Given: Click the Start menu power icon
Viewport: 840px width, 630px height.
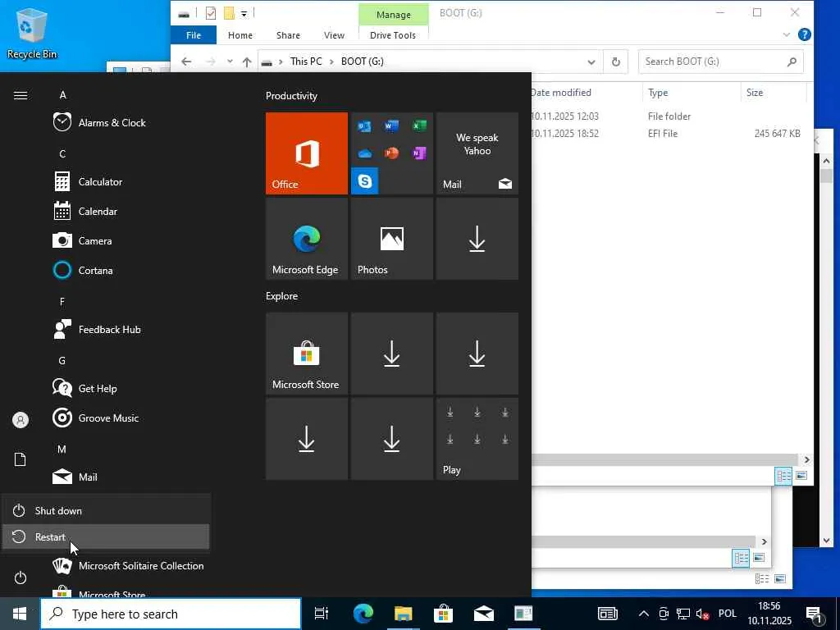Looking at the screenshot, I should coord(20,577).
